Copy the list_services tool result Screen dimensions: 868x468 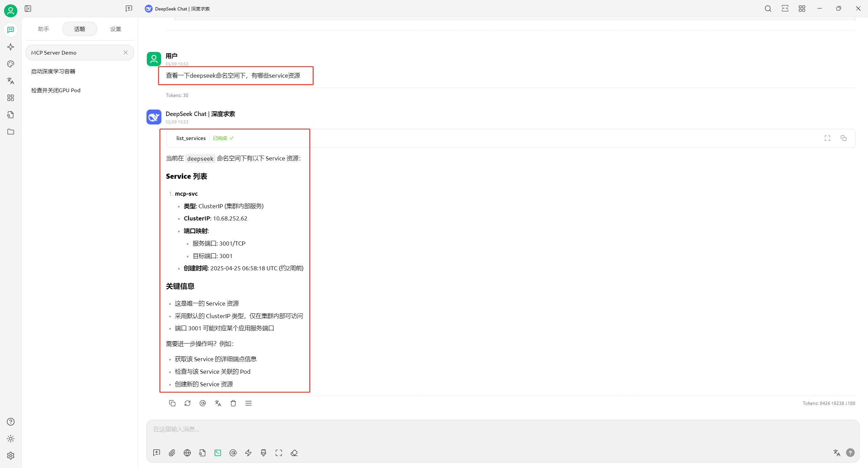(844, 138)
